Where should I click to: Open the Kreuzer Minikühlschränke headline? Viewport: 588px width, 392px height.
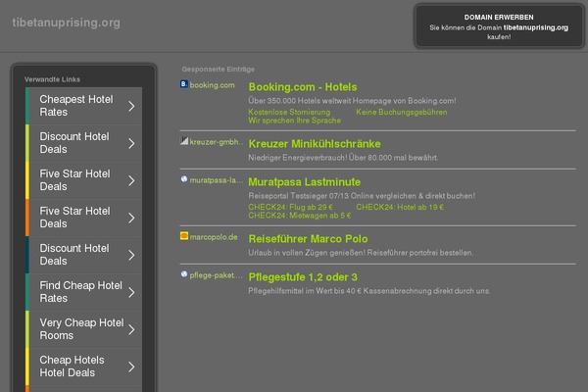pyautogui.click(x=315, y=144)
